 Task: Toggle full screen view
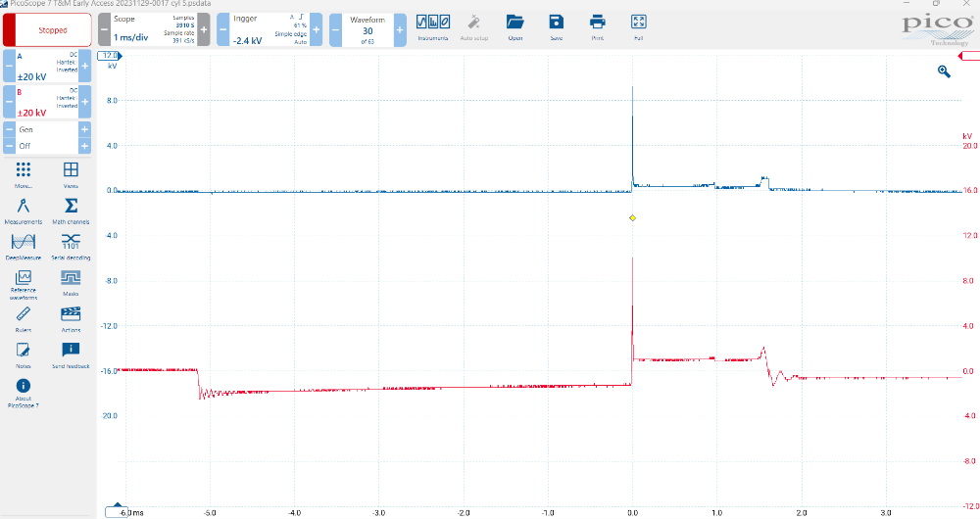[x=638, y=26]
